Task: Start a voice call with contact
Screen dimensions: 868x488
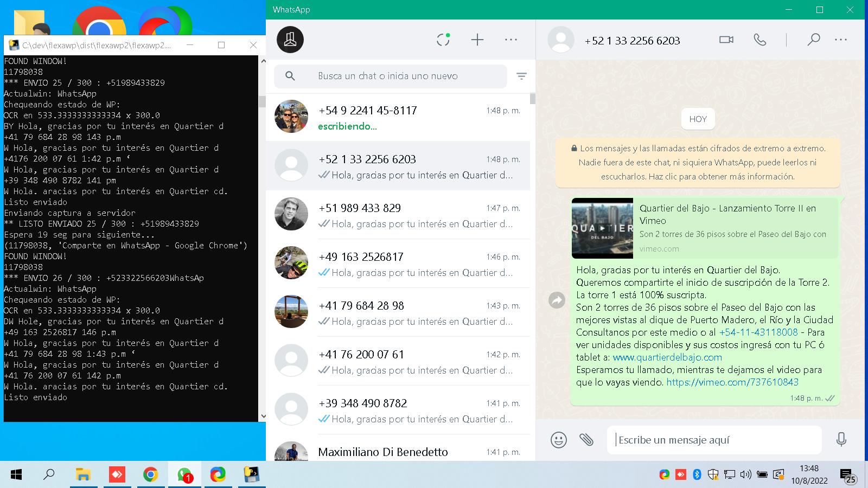Action: click(760, 40)
